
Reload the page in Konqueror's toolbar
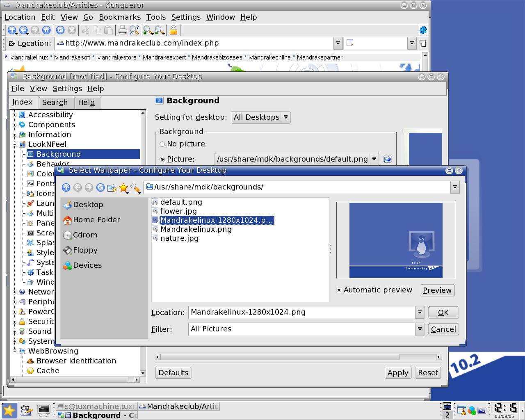60,30
